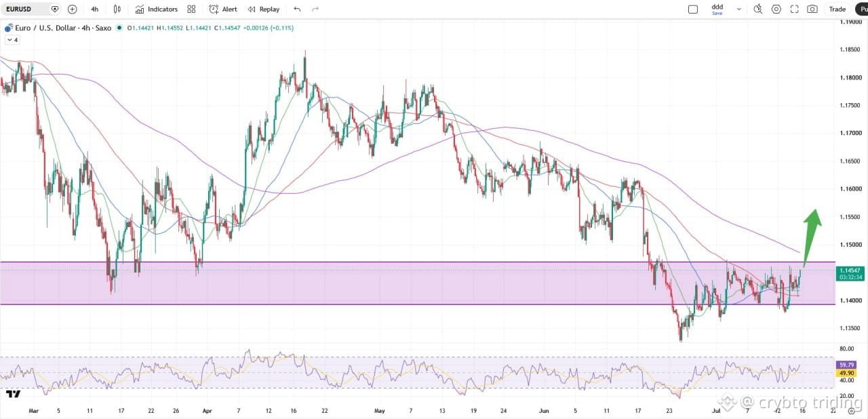
Task: Click the green market status dot
Action: click(119, 28)
